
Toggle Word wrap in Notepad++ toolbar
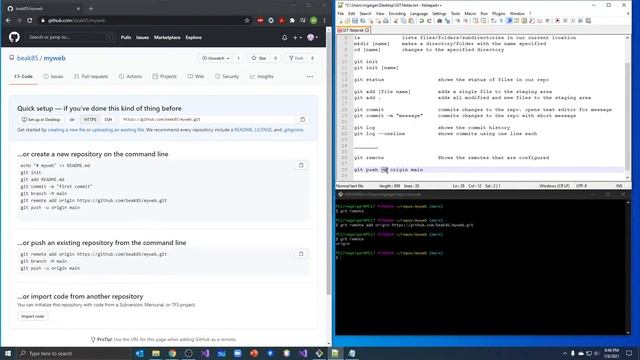click(x=493, y=21)
